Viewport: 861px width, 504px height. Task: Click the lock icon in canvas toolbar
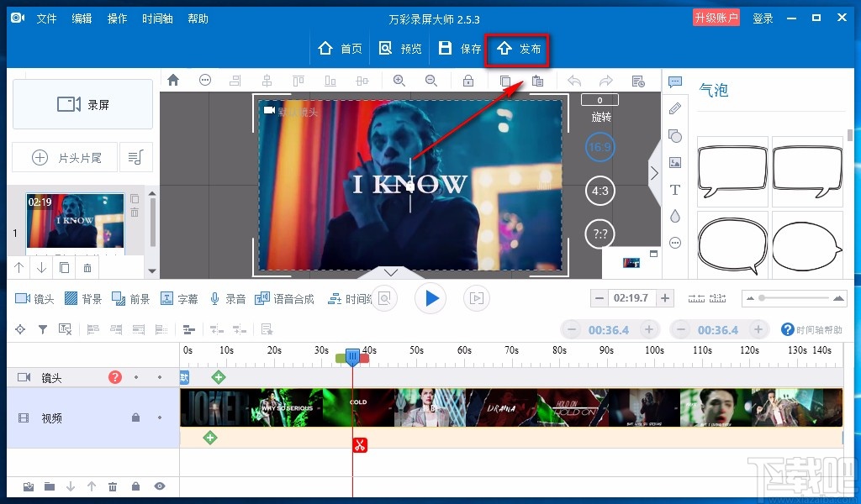point(468,81)
